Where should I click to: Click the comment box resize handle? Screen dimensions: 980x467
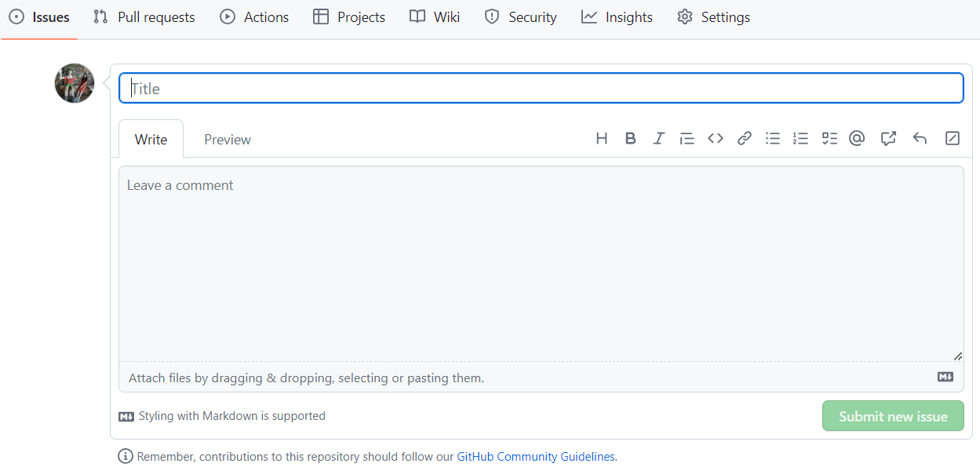[958, 356]
